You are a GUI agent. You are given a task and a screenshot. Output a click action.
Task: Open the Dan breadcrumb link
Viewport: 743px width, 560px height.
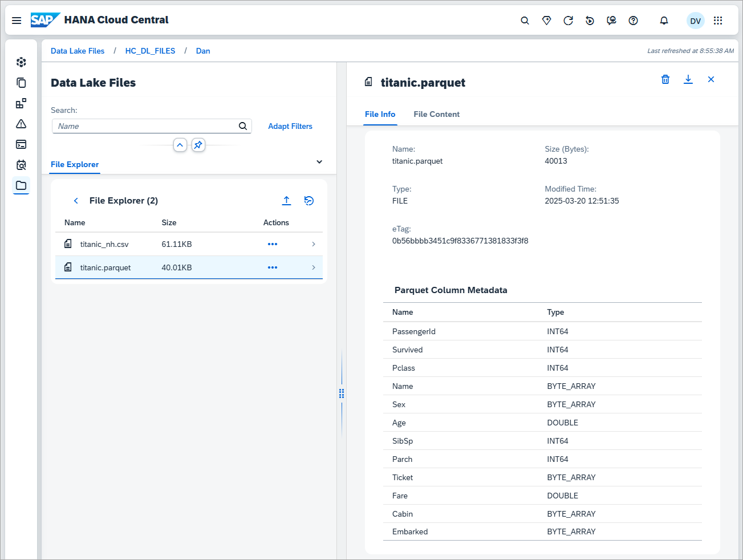point(203,51)
